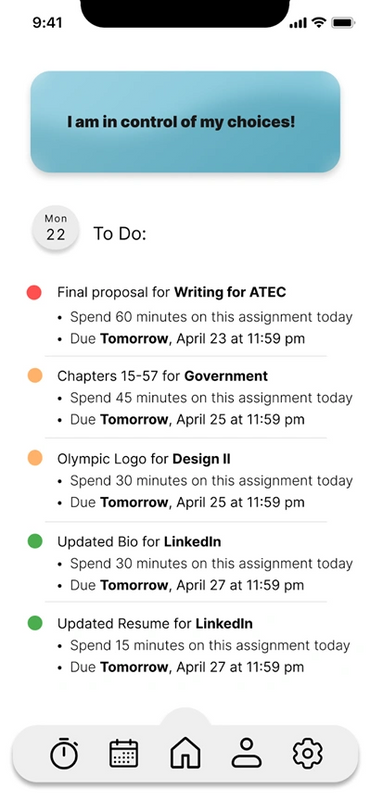
Task: Tap the home icon in navigation bar
Action: [185, 752]
